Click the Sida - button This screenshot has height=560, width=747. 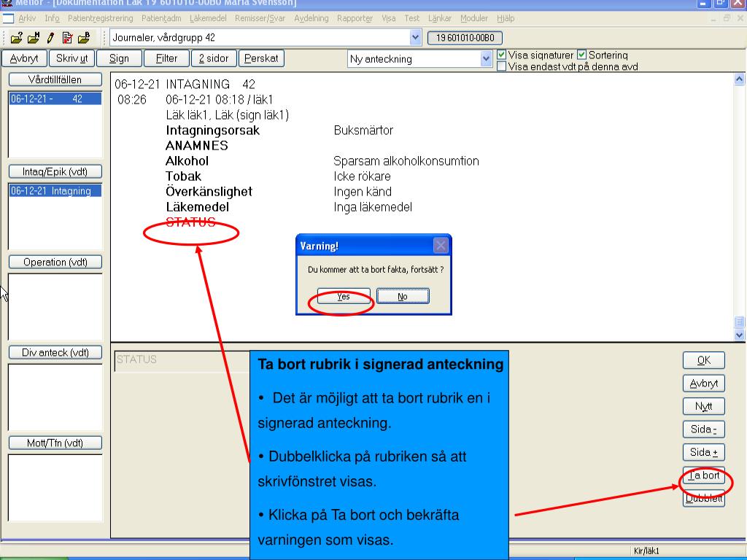click(x=704, y=429)
